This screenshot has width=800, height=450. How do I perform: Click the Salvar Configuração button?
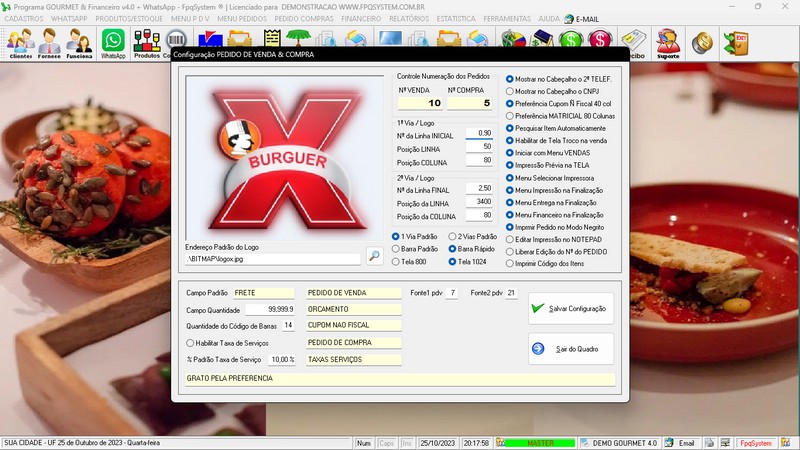(571, 309)
